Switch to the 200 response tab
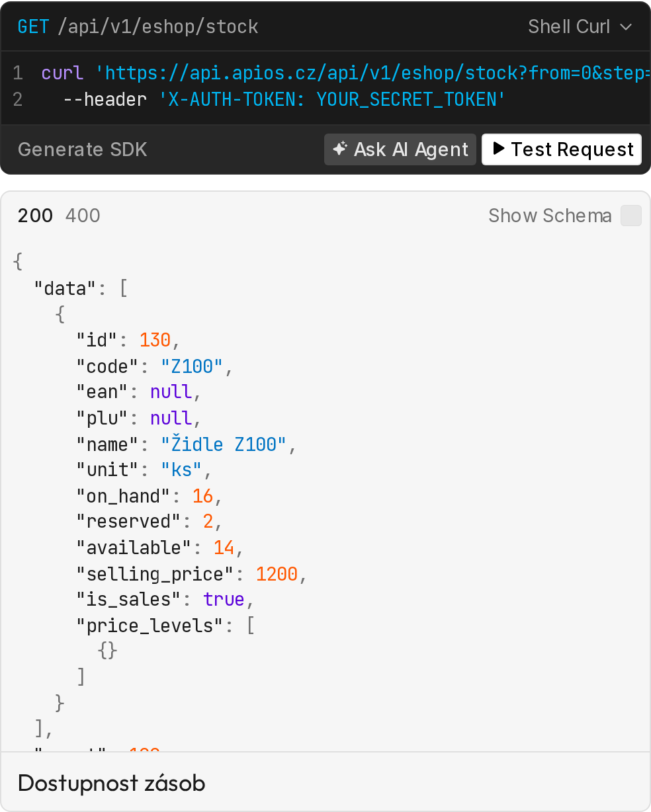The width and height of the screenshot is (651, 812). (35, 216)
